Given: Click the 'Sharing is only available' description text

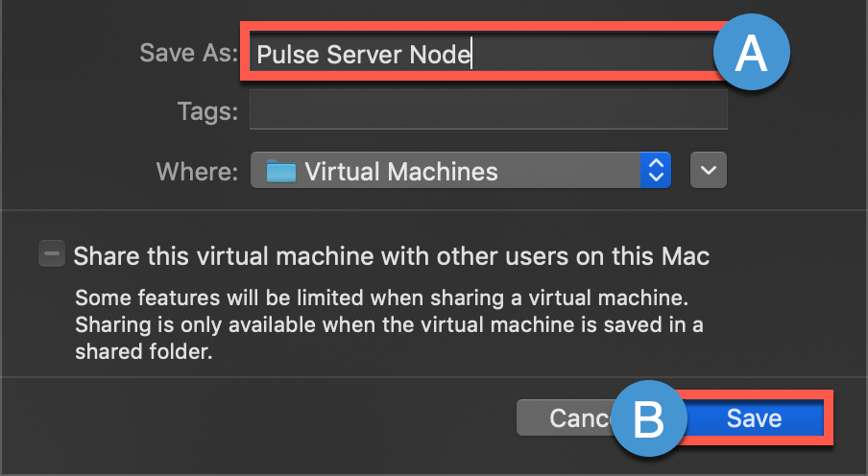Looking at the screenshot, I should pos(388,324).
